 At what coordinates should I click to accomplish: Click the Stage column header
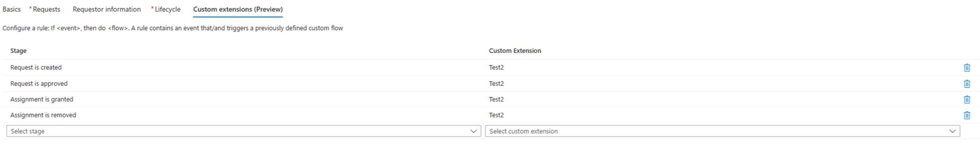tap(18, 51)
